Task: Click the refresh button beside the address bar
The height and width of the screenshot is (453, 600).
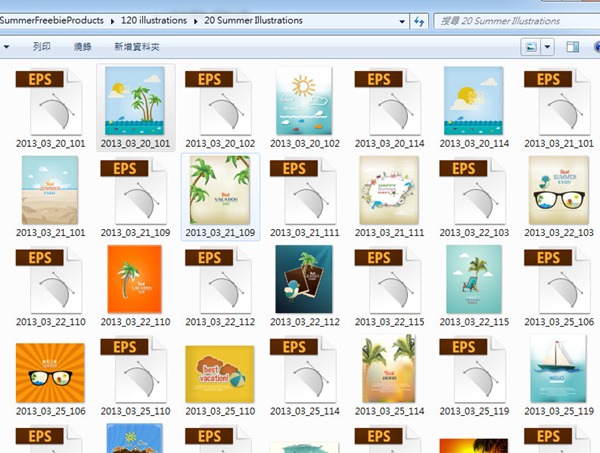Action: (x=418, y=20)
